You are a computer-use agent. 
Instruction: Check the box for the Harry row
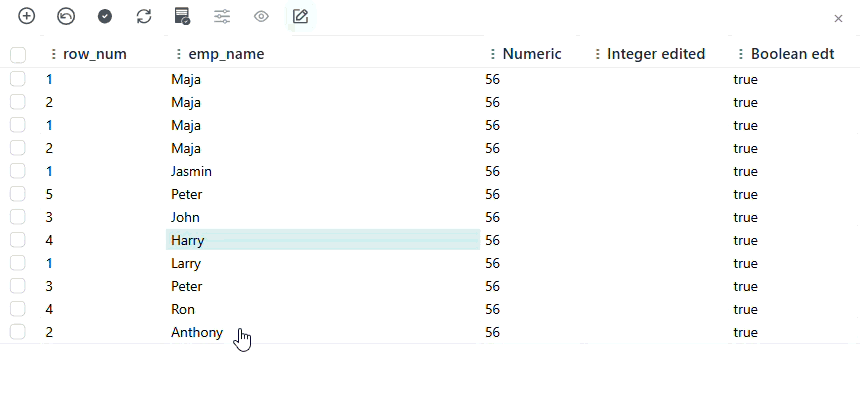click(18, 240)
